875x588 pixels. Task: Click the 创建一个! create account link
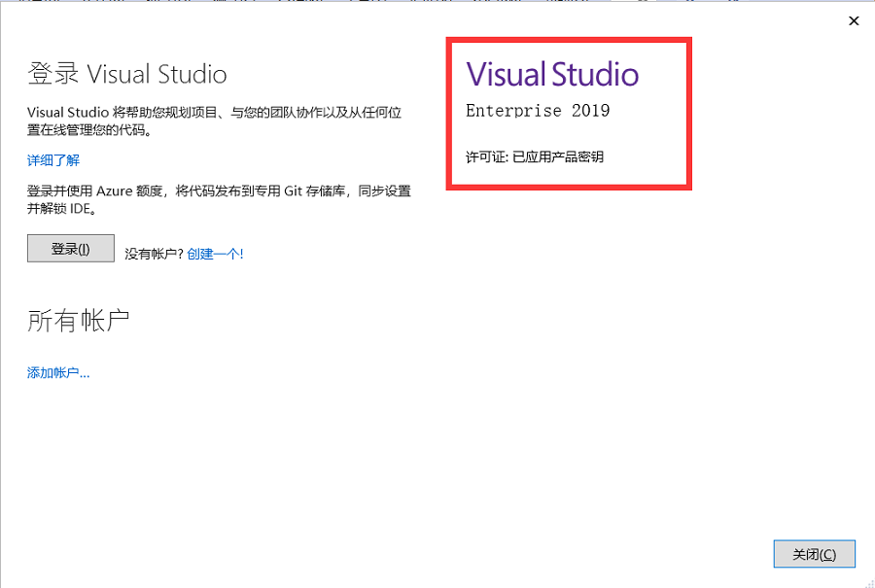point(215,254)
